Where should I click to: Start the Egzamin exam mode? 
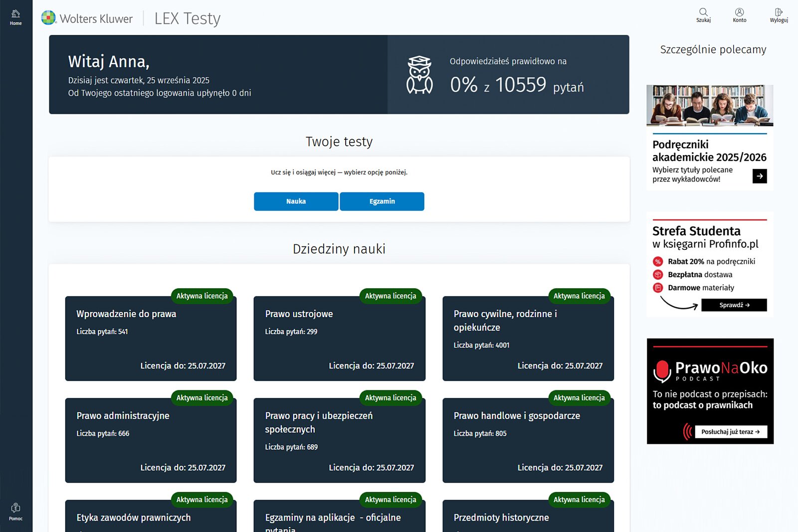click(382, 201)
